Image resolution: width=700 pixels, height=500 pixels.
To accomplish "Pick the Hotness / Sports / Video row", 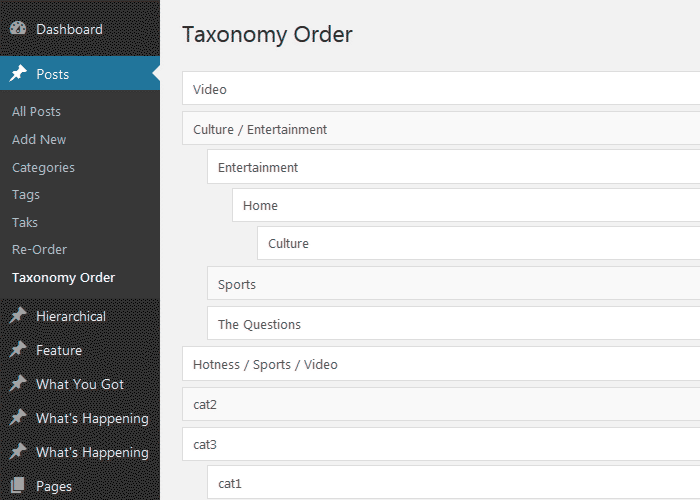I will pyautogui.click(x=440, y=364).
